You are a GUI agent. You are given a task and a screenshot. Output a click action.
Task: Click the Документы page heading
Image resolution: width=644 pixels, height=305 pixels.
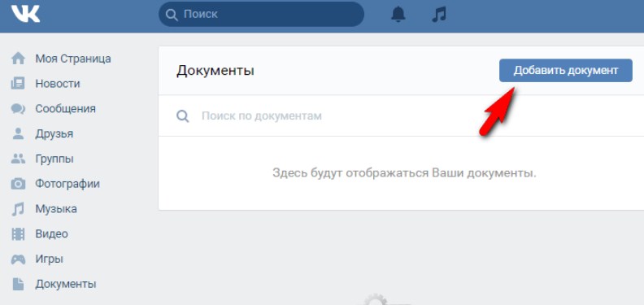(215, 71)
